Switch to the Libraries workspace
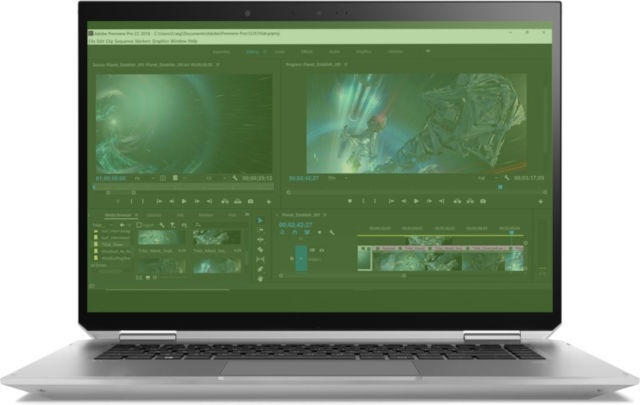This screenshot has width=640, height=405. pos(395,52)
